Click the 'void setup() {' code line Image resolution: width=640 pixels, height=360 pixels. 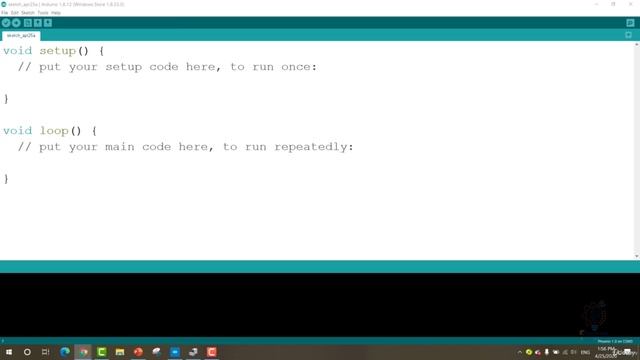click(53, 51)
